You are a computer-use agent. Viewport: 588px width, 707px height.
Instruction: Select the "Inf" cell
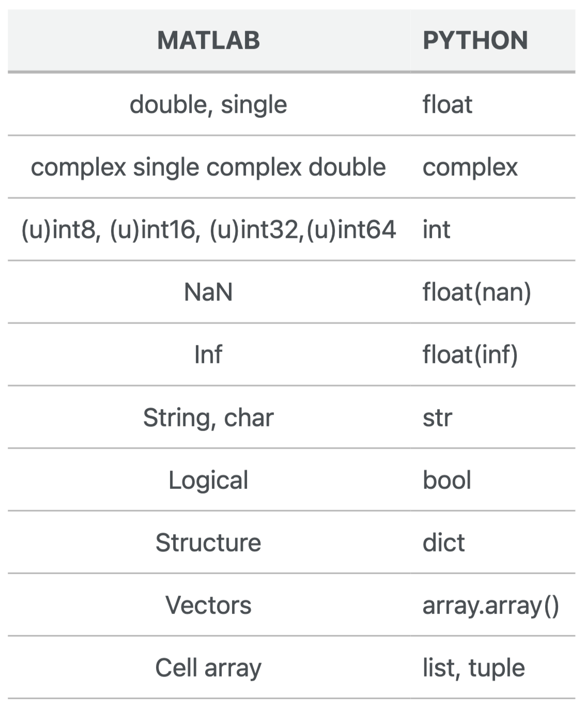click(x=208, y=355)
